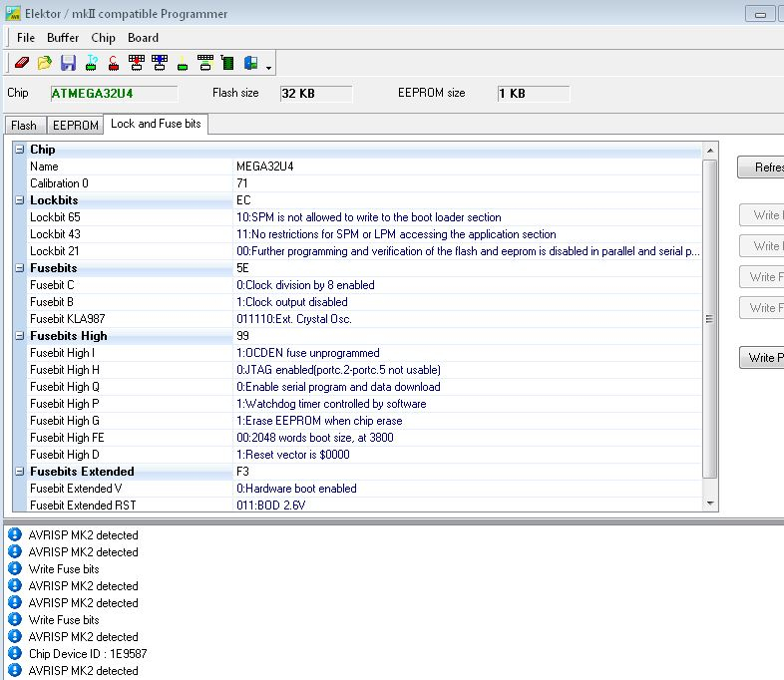Collapse the Lockbits section
Image resolution: width=784 pixels, height=680 pixels.
(20, 200)
